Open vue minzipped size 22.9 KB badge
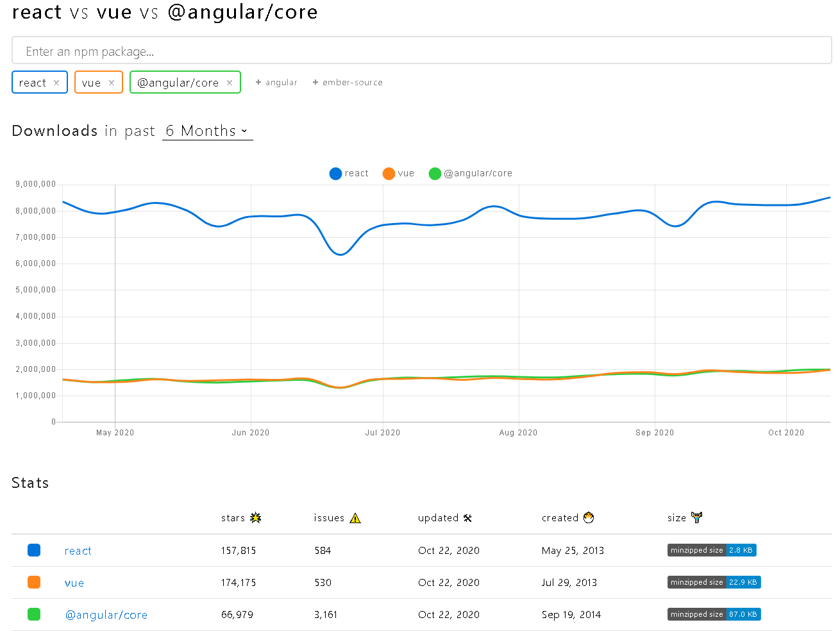840x636 pixels. pos(714,582)
